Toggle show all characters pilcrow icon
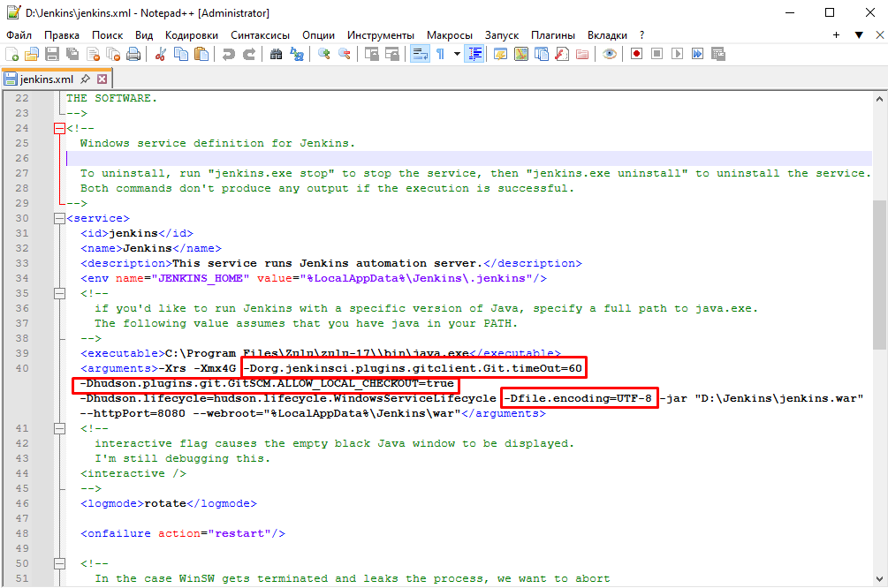The width and height of the screenshot is (888, 588). [440, 54]
